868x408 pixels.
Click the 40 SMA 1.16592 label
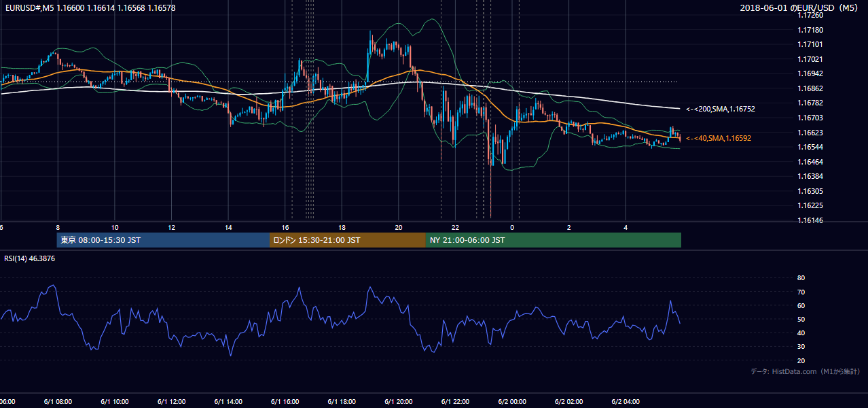click(x=719, y=138)
